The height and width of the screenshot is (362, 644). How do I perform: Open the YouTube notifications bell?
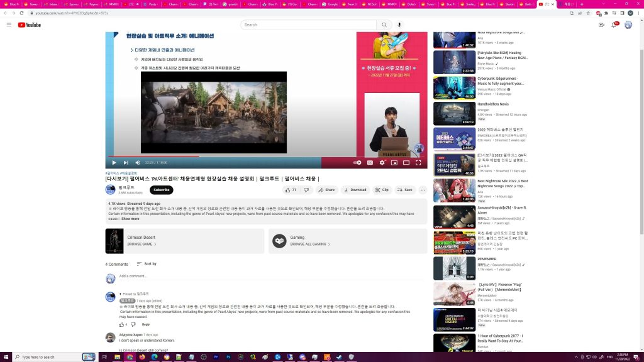coord(614,25)
